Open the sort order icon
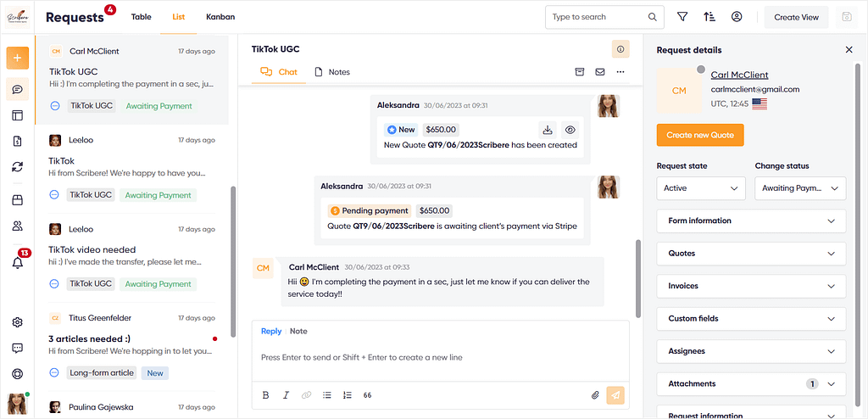This screenshot has height=419, width=868. click(x=709, y=17)
